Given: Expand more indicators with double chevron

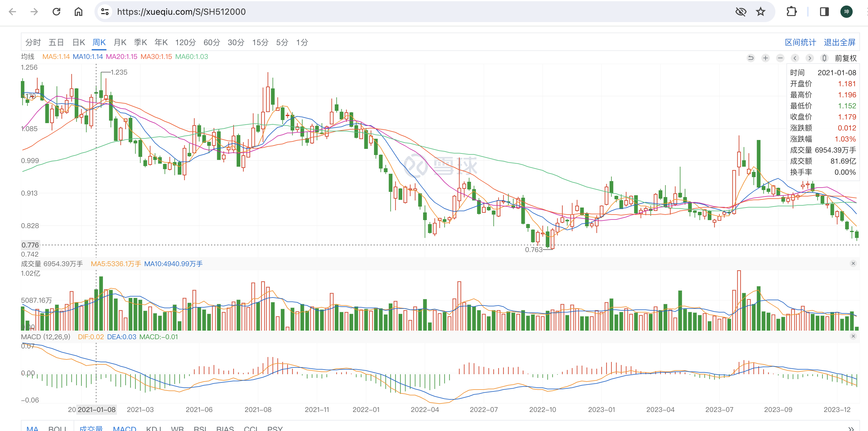Looking at the screenshot, I should pyautogui.click(x=851, y=428).
